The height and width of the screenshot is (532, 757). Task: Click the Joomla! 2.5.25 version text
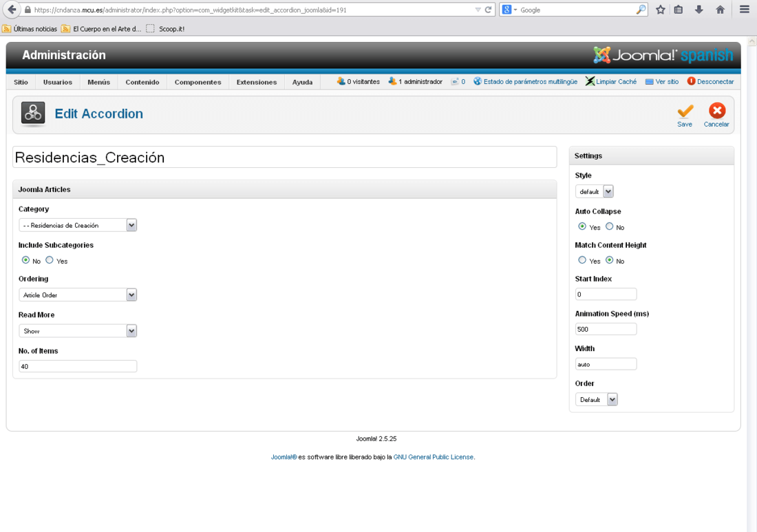point(376,439)
